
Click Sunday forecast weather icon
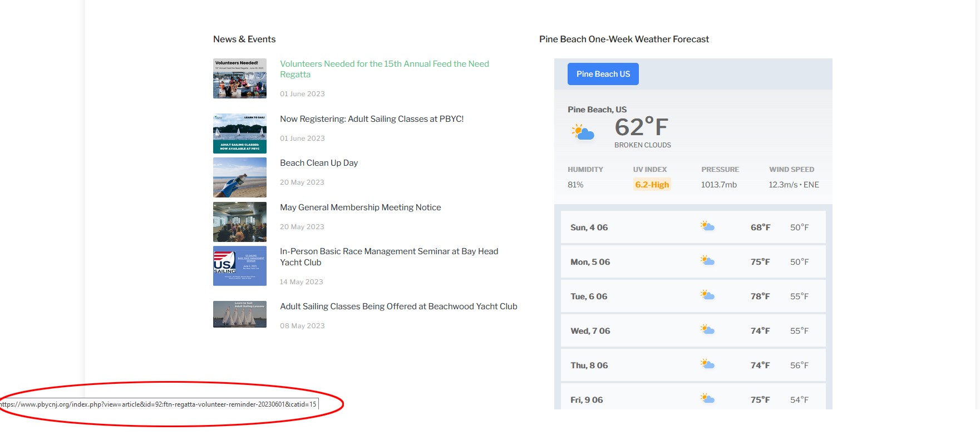[x=707, y=226]
